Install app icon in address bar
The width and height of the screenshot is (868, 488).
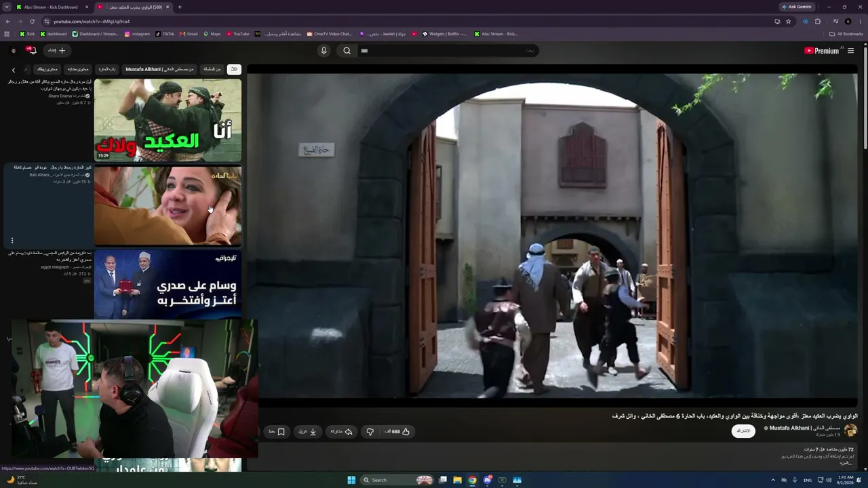(x=776, y=21)
